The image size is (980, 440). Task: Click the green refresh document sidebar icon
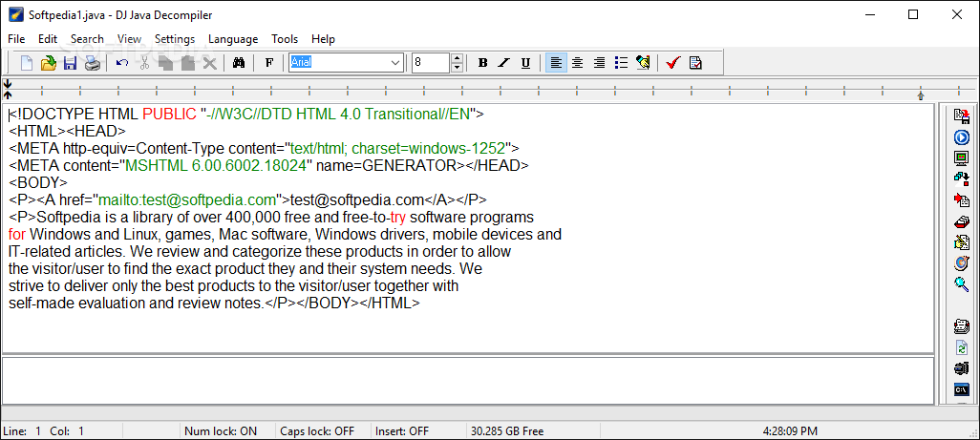pos(962,347)
